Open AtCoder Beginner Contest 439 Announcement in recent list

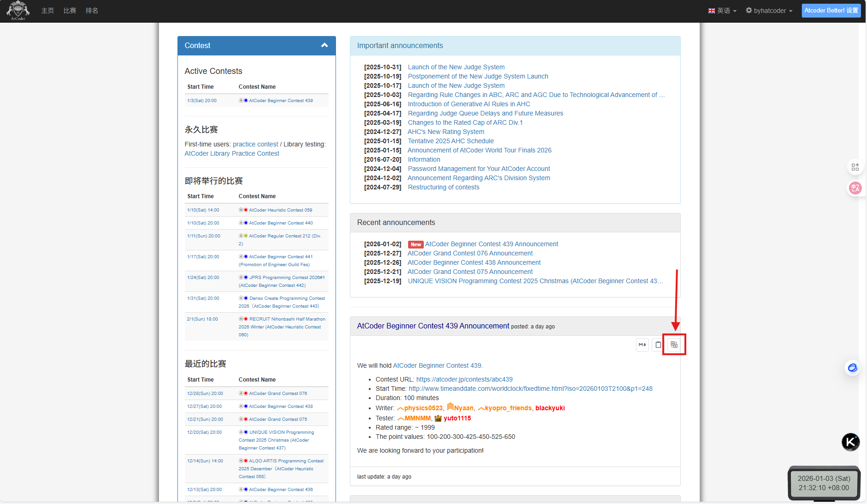(x=492, y=244)
